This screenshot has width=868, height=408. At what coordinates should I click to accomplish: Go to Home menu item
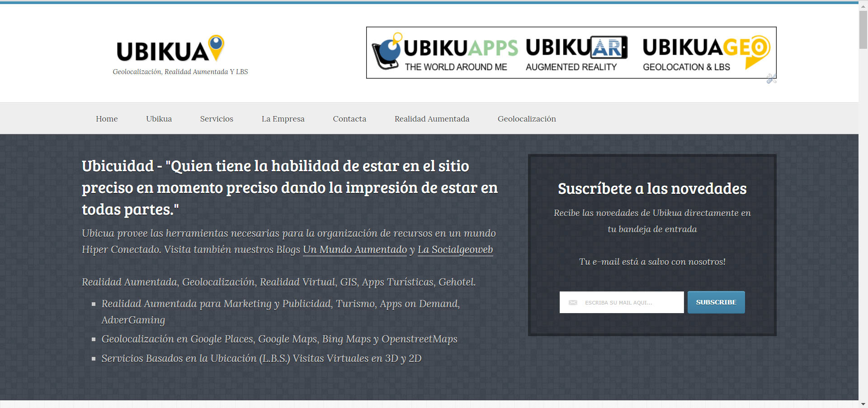tap(107, 119)
